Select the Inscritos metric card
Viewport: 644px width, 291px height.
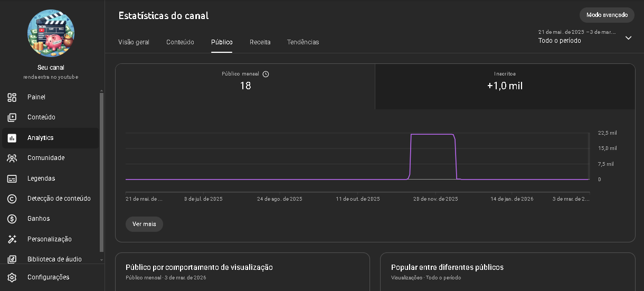click(505, 87)
